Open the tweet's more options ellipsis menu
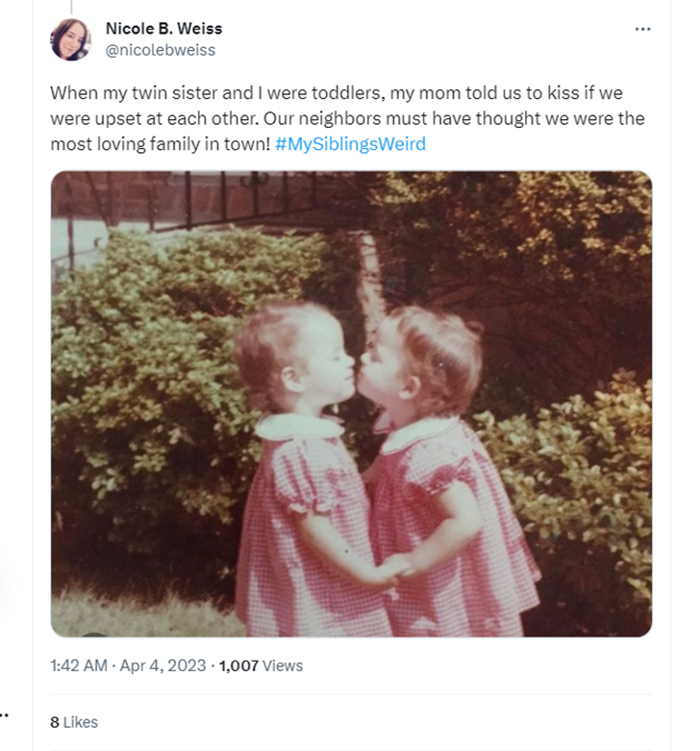700x751 pixels. point(642,29)
